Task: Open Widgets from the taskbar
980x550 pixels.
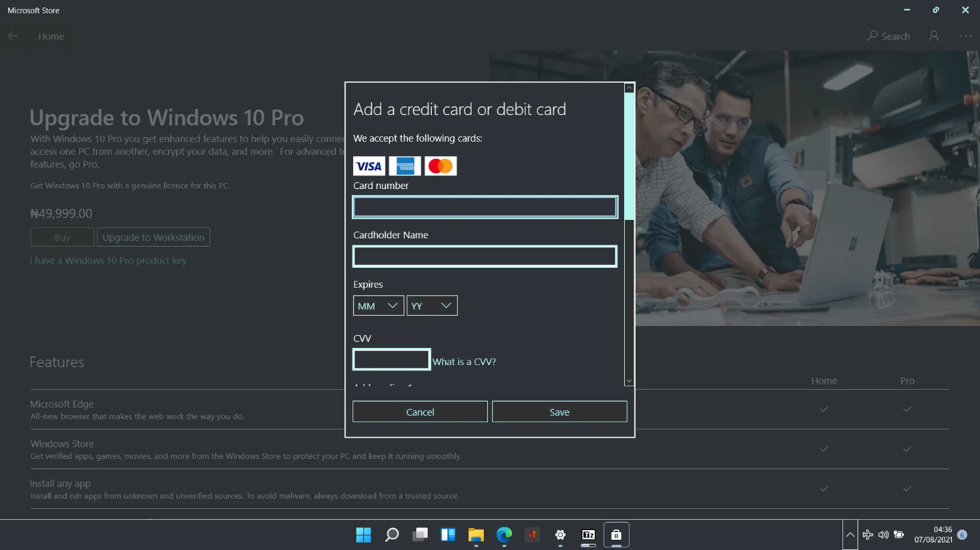Action: [x=448, y=535]
